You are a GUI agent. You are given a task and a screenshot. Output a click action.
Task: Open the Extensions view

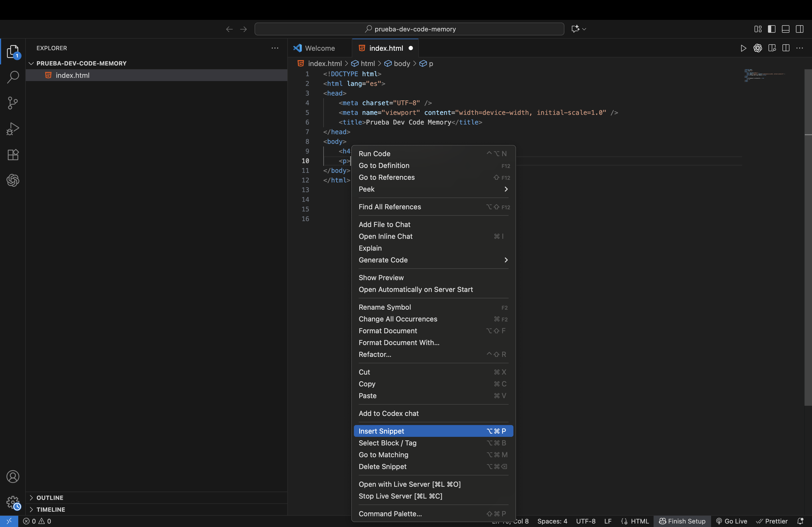(13, 155)
